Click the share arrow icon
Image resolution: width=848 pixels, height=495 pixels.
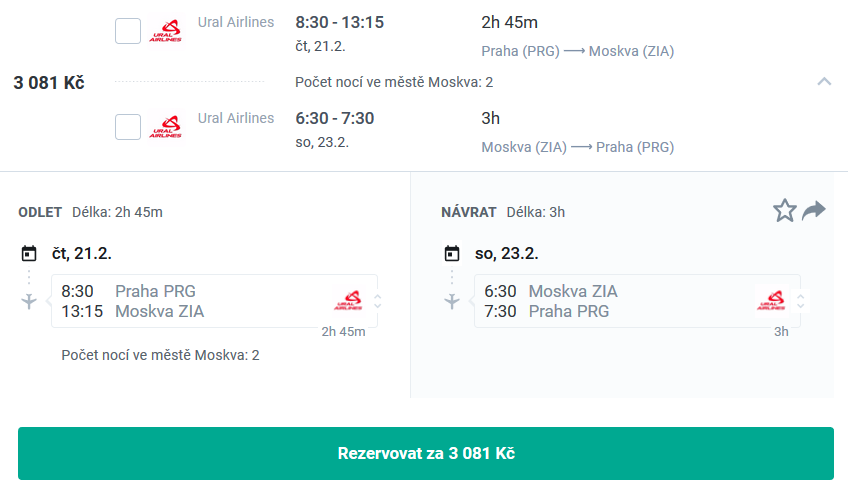pyautogui.click(x=814, y=210)
